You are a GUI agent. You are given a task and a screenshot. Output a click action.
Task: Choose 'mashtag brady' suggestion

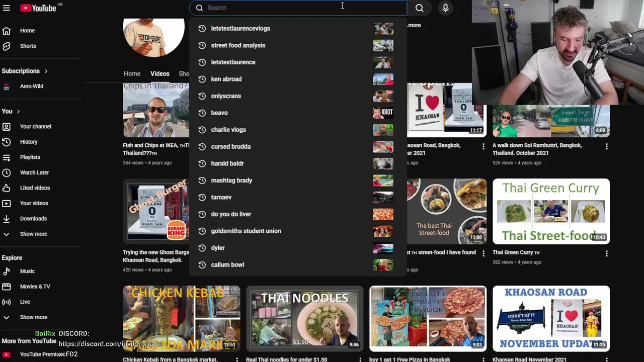point(298,180)
